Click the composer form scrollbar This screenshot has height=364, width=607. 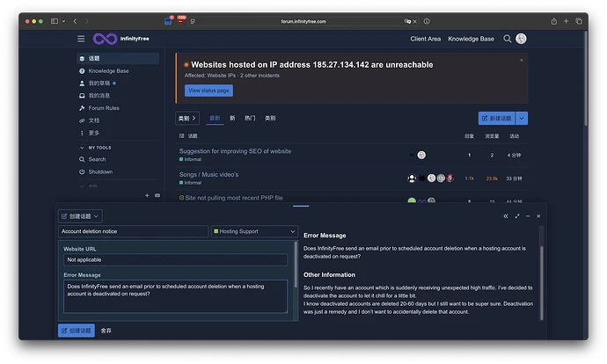296,265
